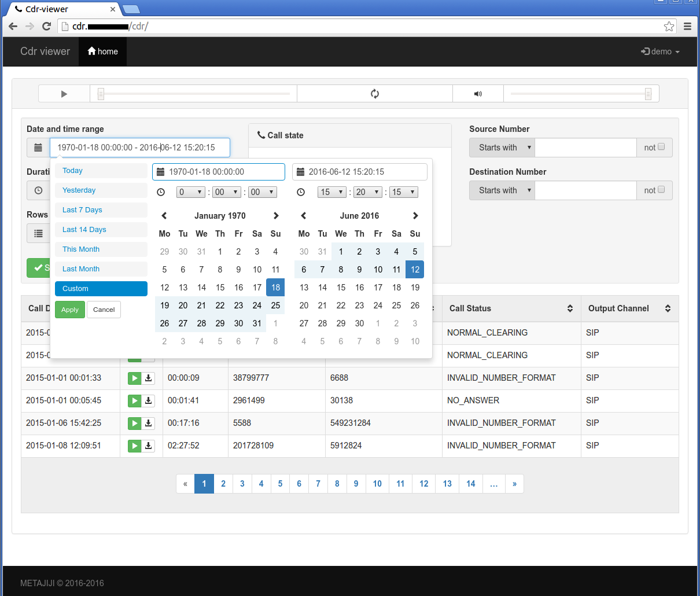Play recording of call at 2015-01-01 00:01:33

tap(134, 378)
